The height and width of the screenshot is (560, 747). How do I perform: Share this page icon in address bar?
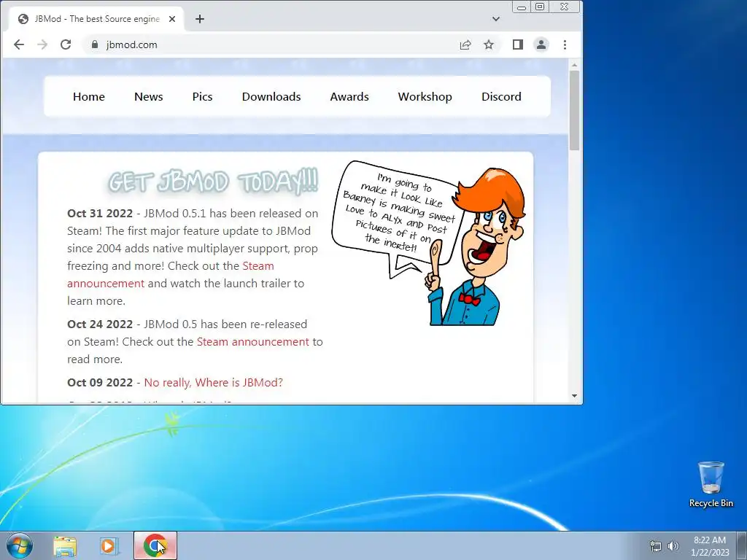point(465,44)
